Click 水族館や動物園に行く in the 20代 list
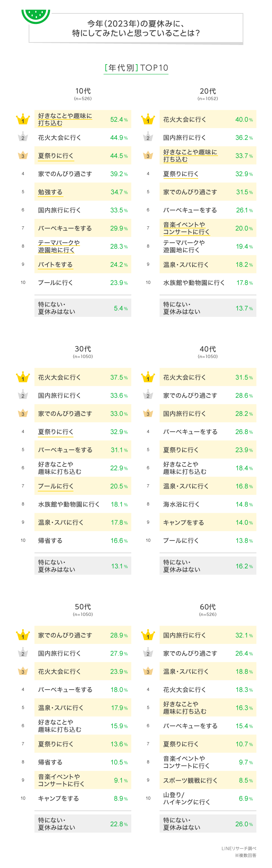Image resolution: width=272 pixels, height=868 pixels. click(194, 283)
